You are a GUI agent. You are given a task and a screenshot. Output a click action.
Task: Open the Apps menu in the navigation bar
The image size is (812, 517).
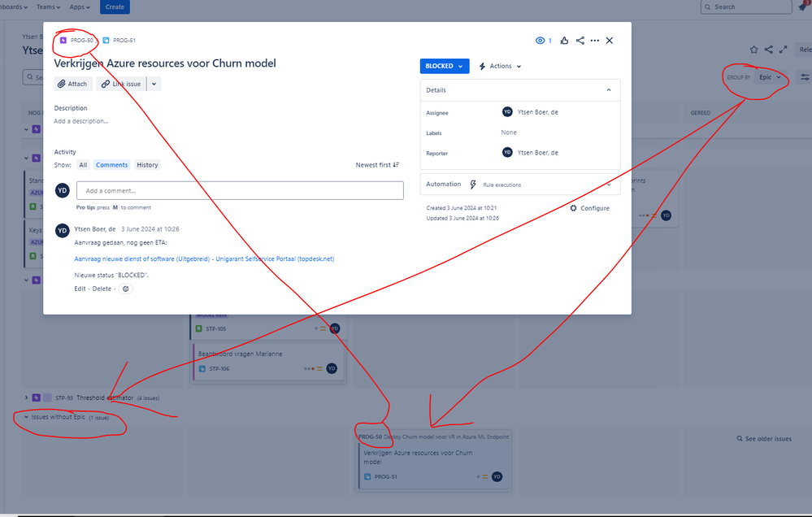tap(78, 7)
